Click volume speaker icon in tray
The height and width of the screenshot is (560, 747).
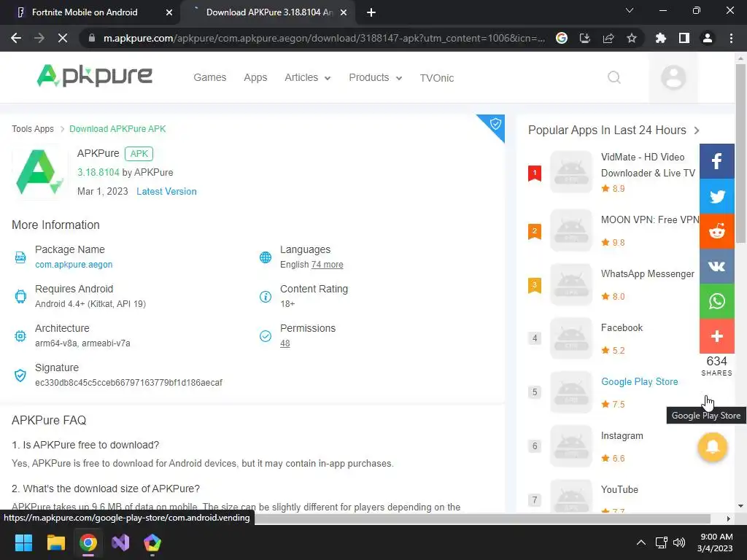679,542
